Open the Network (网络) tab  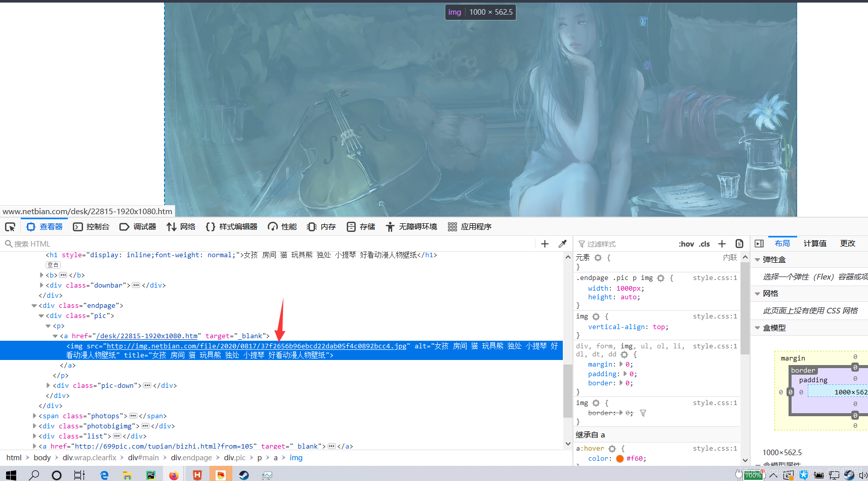click(181, 227)
